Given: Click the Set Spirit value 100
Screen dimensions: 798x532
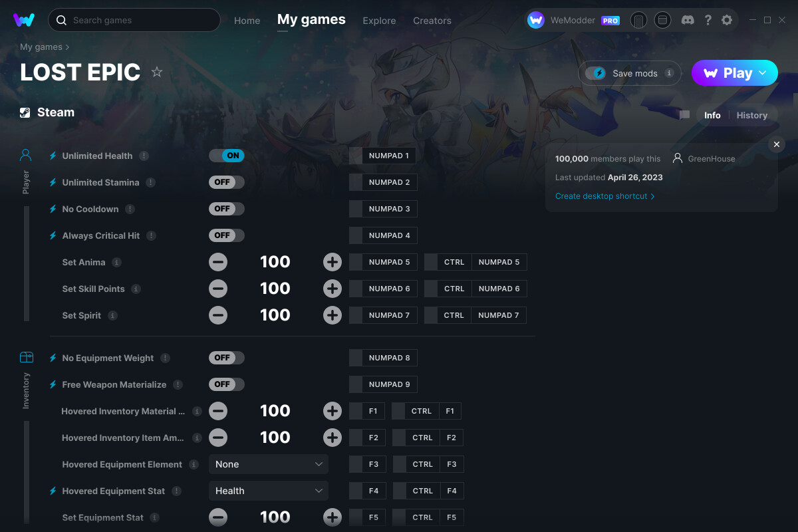Looking at the screenshot, I should click(x=275, y=315).
